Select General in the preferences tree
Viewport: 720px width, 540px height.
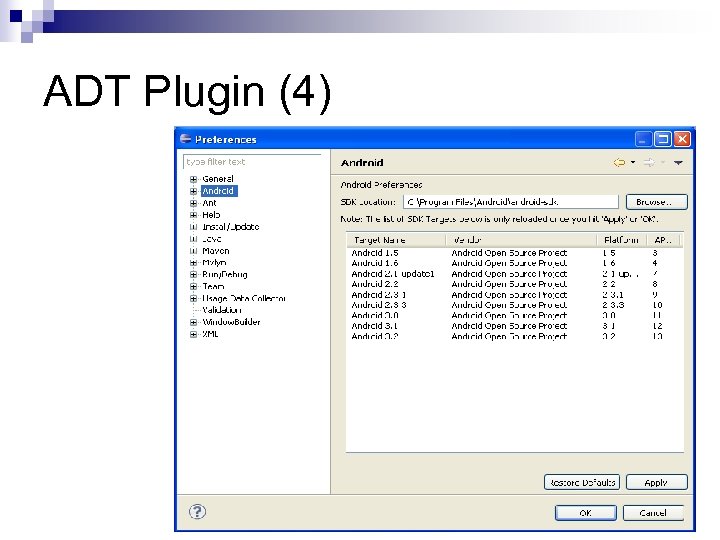coord(218,179)
